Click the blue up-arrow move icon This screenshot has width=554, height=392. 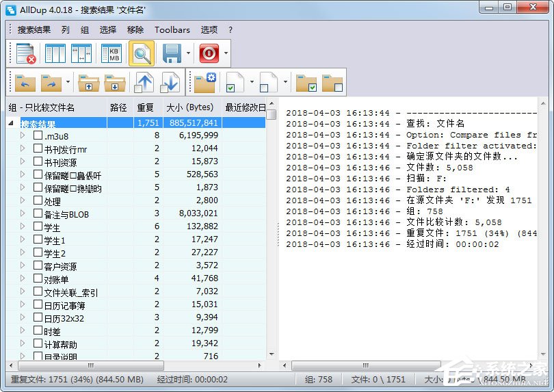tap(144, 82)
